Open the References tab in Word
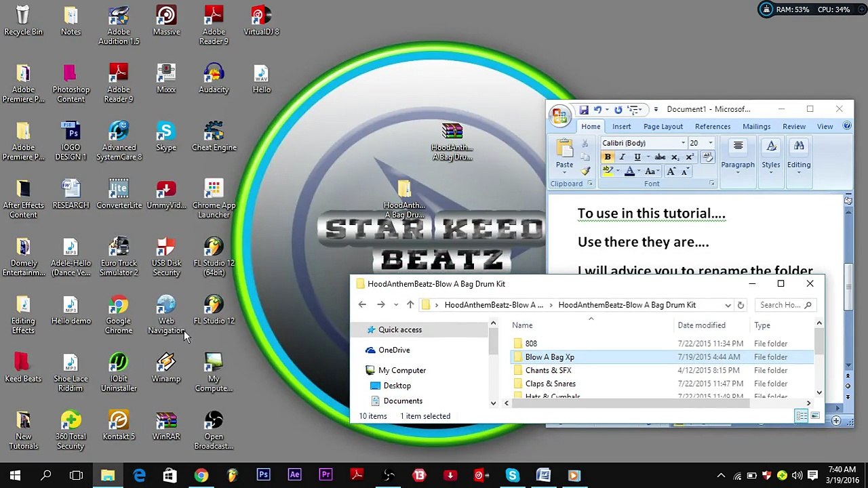Viewport: 868px width, 488px height. [713, 126]
